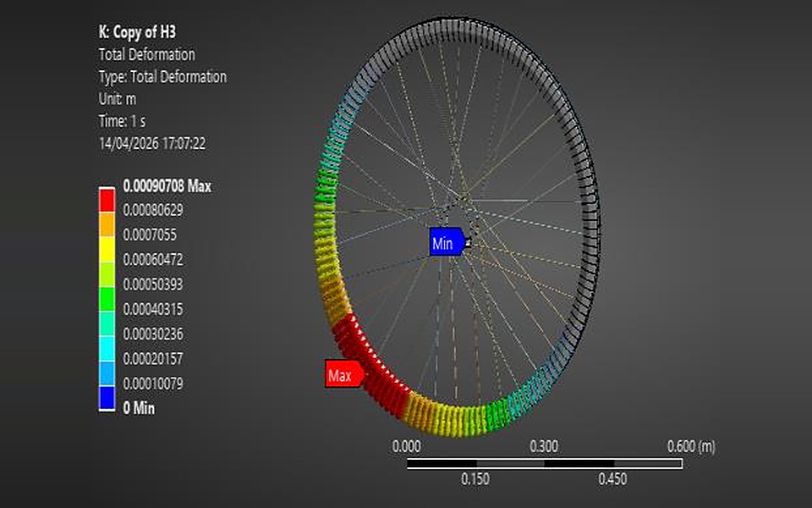Screen dimensions: 812x508
Task: Click legend value 0.00040315
Action: 153,309
